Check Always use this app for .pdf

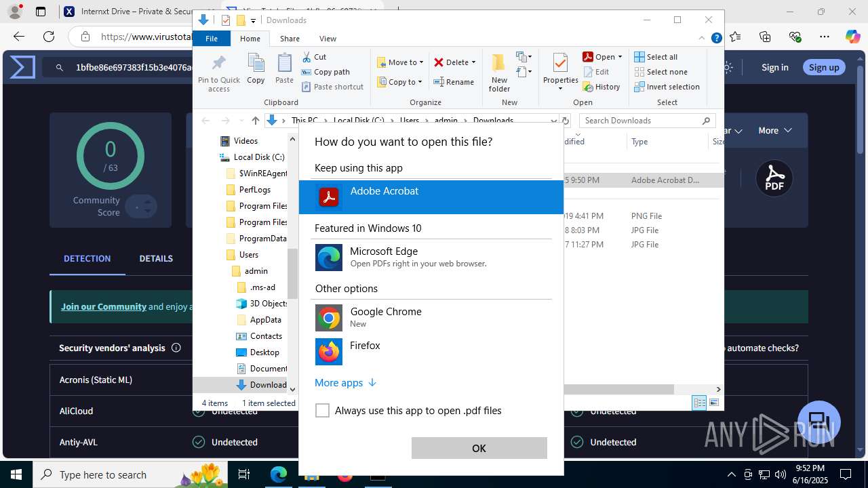click(x=323, y=411)
